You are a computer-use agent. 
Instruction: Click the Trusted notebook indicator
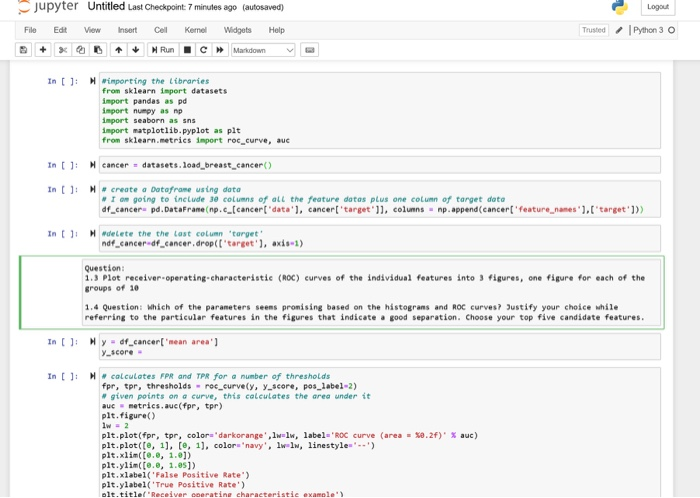click(x=593, y=30)
